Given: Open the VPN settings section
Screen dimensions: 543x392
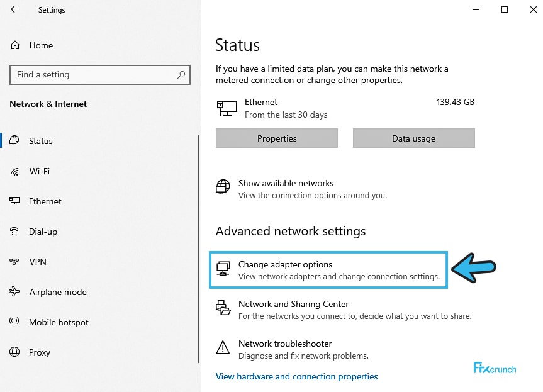Looking at the screenshot, I should (x=38, y=262).
